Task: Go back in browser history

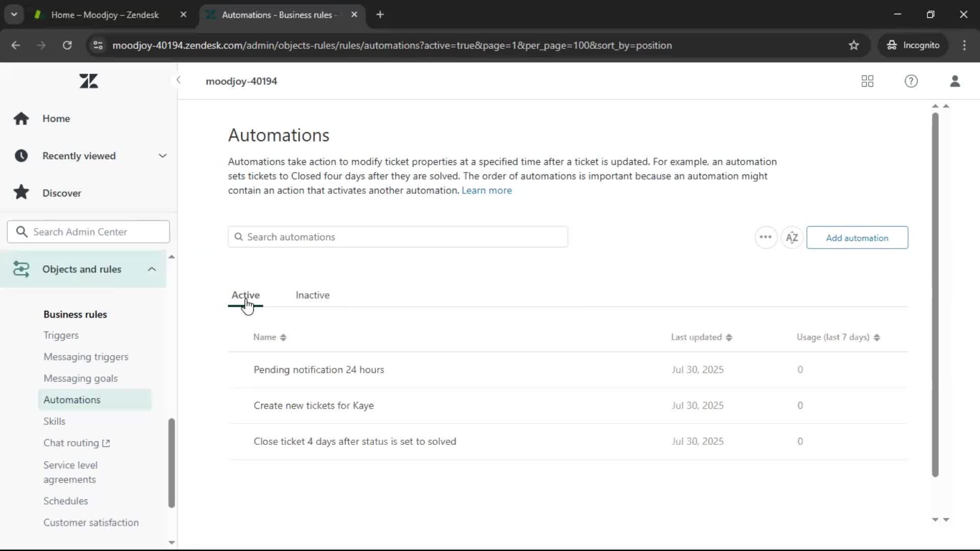Action: point(16,45)
